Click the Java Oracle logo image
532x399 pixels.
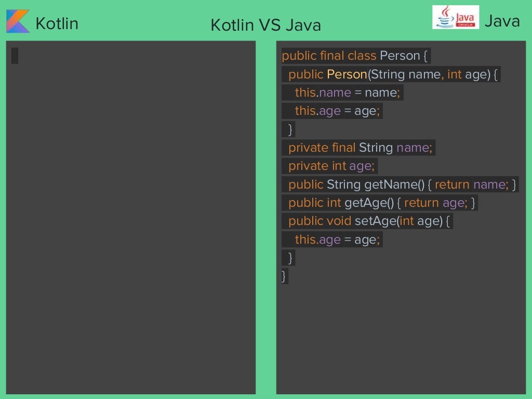456,17
